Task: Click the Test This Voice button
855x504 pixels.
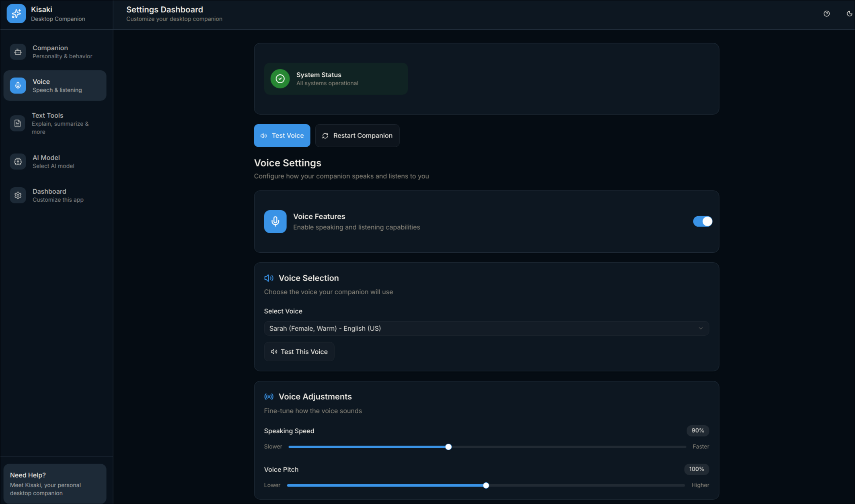Action: 299,352
